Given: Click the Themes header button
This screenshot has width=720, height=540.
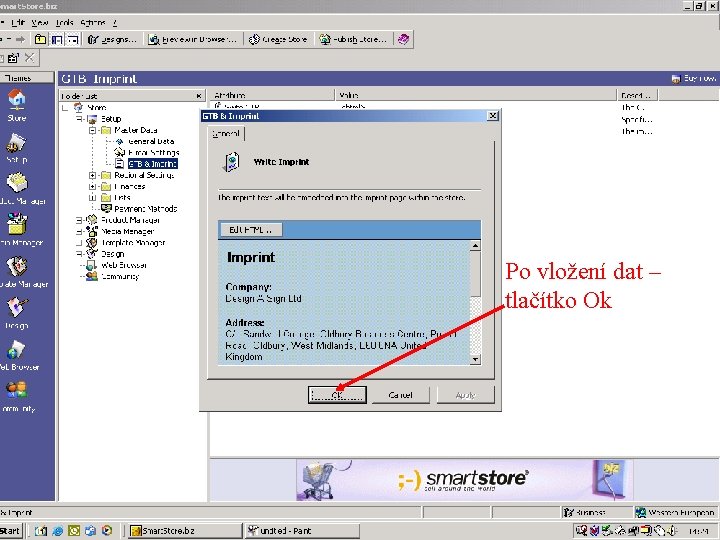Looking at the screenshot, I should pyautogui.click(x=27, y=78).
